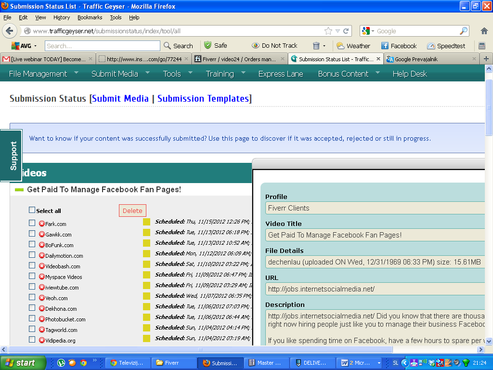The width and height of the screenshot is (493, 370).
Task: Open a new tab with plus button
Action: click(x=486, y=59)
